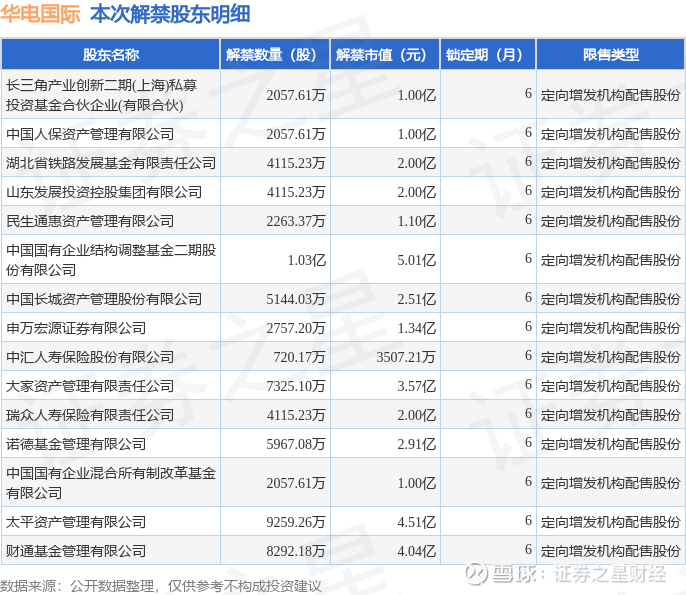Image resolution: width=686 pixels, height=595 pixels.
Task: Select 湖北省铁路发展基金有限责任公司 cell
Action: [x=111, y=163]
